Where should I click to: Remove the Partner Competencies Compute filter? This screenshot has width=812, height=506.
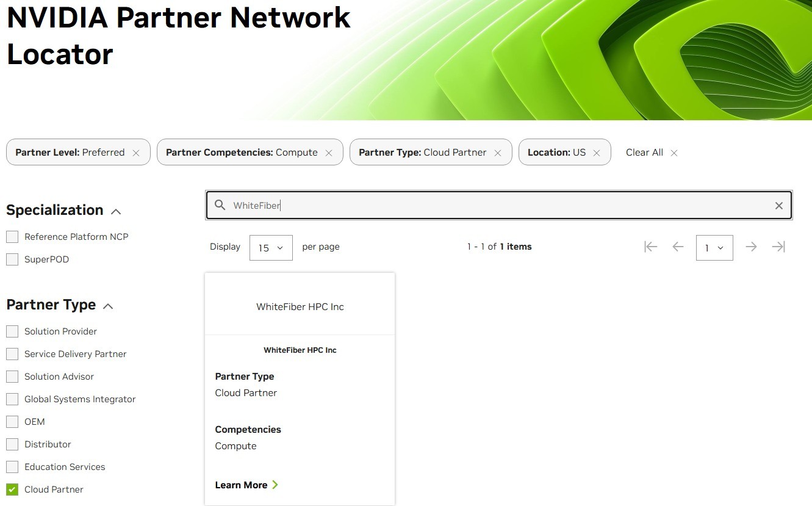click(329, 153)
